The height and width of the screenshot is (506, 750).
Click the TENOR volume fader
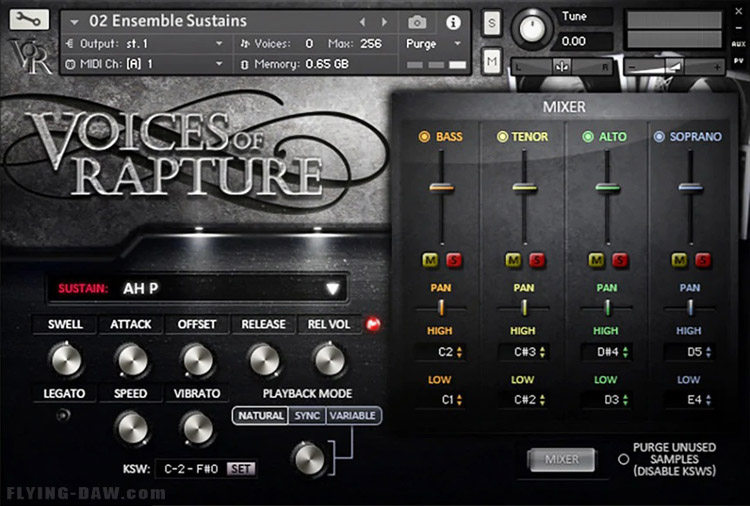525,188
